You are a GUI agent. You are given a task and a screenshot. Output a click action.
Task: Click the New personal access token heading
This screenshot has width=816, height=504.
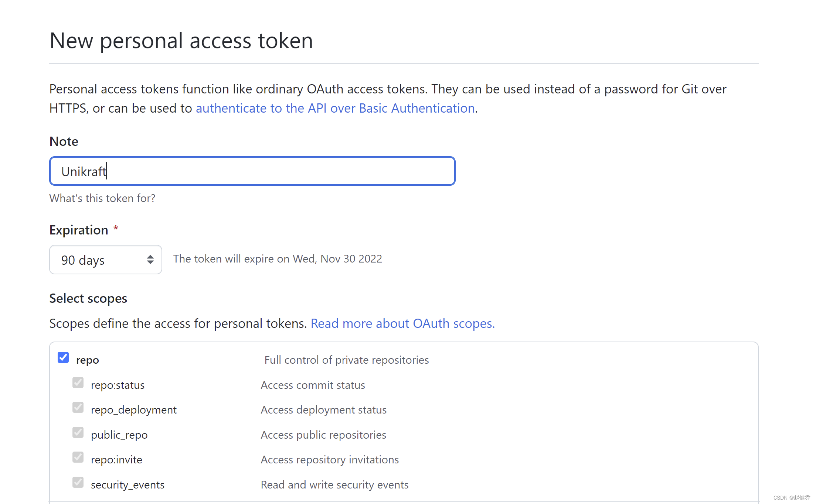[x=181, y=41]
